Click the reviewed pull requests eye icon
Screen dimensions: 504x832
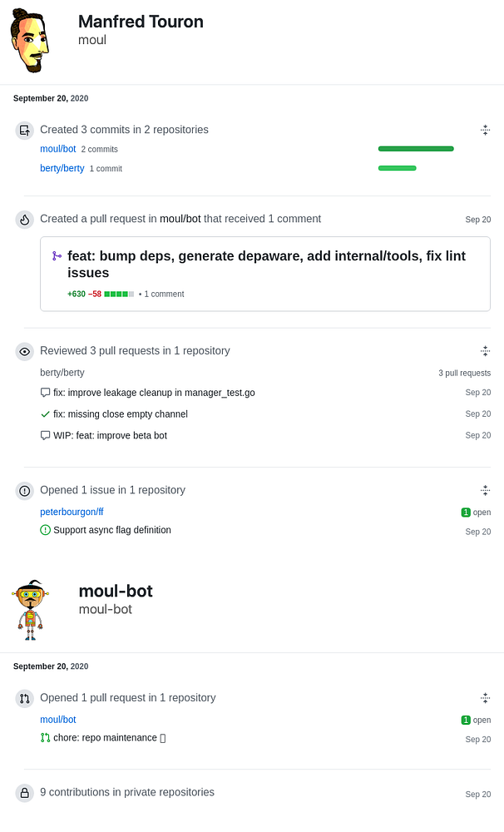click(x=25, y=351)
